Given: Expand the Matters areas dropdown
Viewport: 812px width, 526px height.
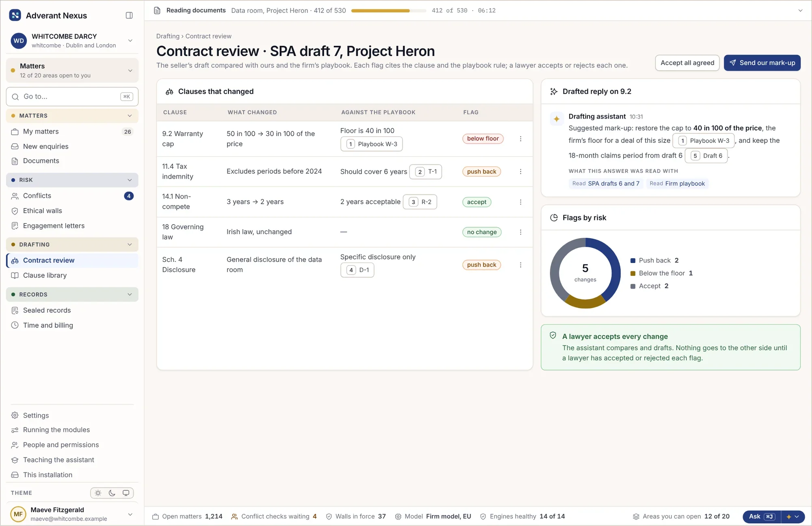Looking at the screenshot, I should click(x=130, y=71).
